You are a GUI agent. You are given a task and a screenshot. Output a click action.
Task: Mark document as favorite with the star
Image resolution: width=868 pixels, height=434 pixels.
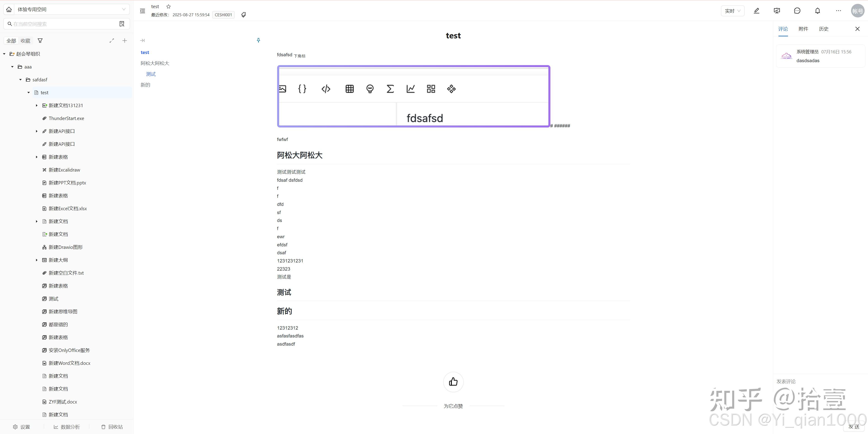pyautogui.click(x=168, y=6)
